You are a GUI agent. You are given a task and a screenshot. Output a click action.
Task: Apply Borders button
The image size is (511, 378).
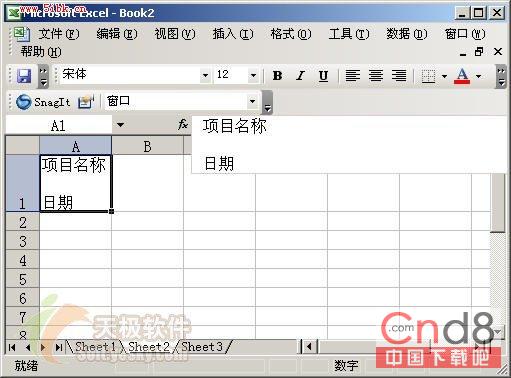click(x=428, y=76)
